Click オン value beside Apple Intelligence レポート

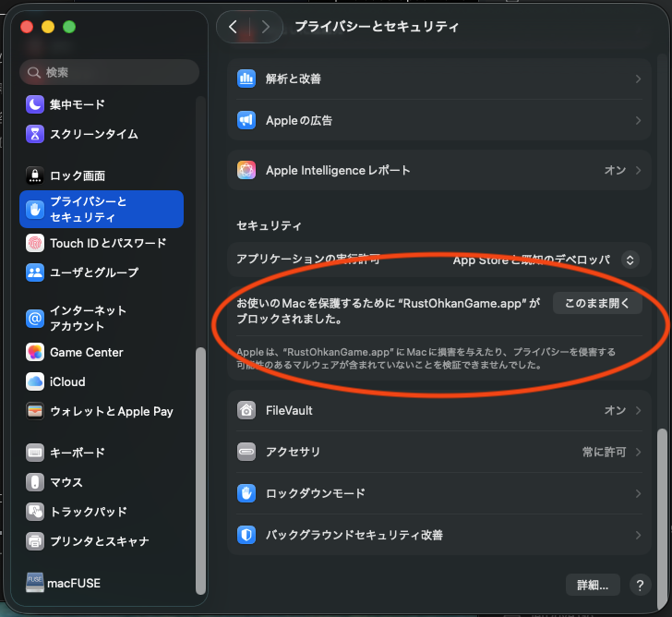(x=615, y=170)
